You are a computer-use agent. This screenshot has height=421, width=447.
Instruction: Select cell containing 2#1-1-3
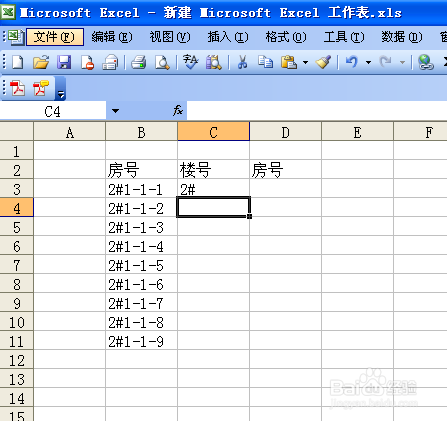click(141, 227)
